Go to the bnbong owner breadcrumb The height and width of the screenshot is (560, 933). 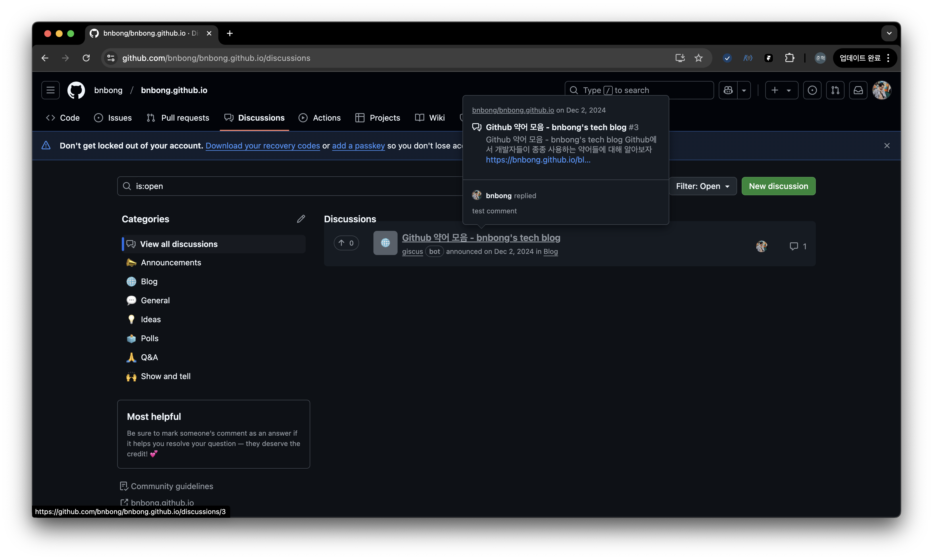tap(108, 90)
